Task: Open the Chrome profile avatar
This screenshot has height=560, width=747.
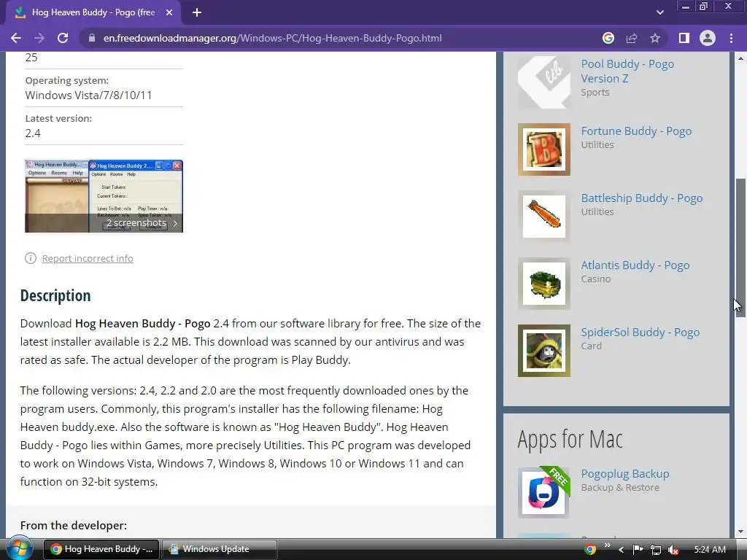Action: tap(708, 38)
